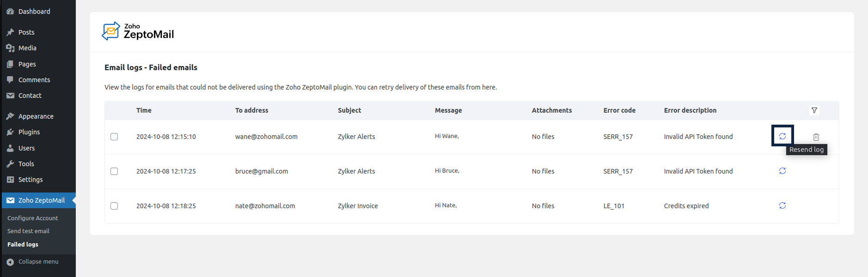Open the Dashboard menu
The height and width of the screenshot is (277, 868).
click(34, 12)
